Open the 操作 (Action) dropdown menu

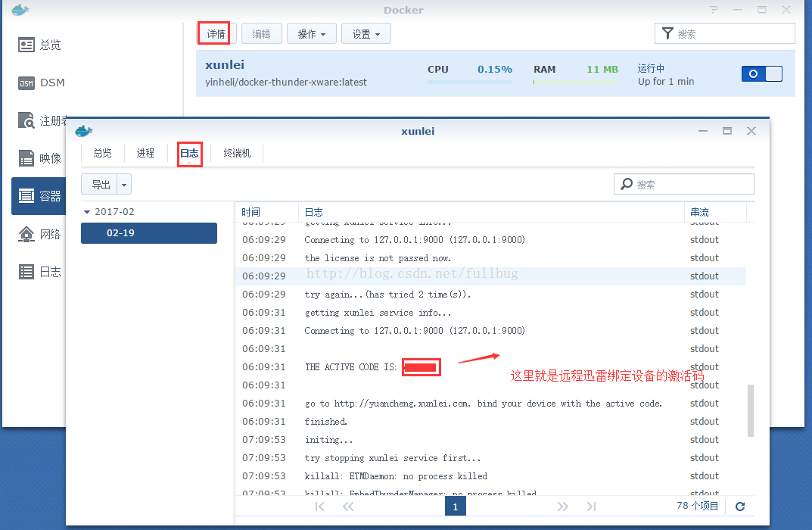311,33
